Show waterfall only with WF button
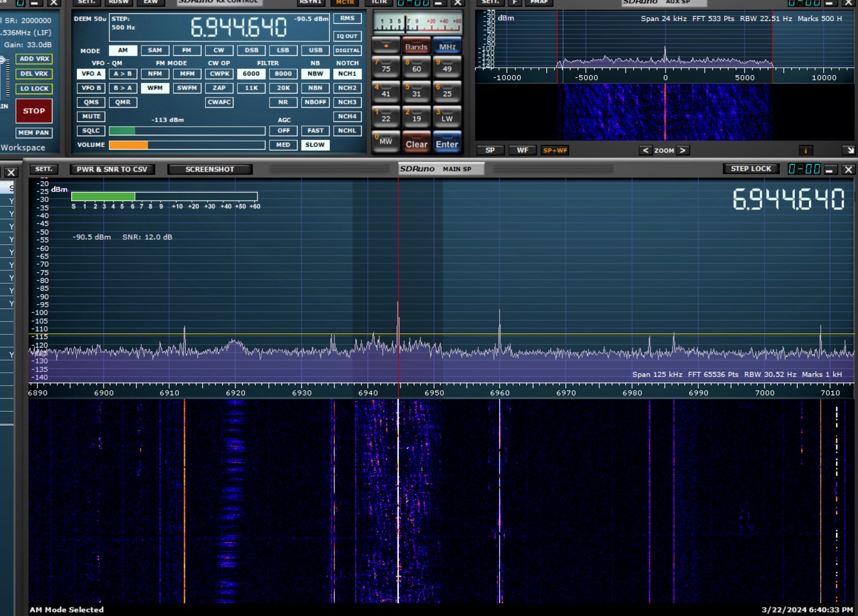 point(522,150)
